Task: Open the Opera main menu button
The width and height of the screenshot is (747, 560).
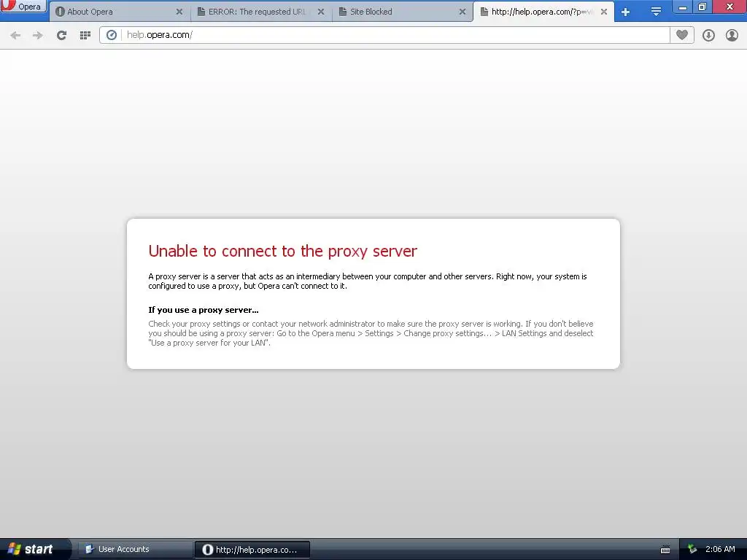Action: click(x=23, y=6)
